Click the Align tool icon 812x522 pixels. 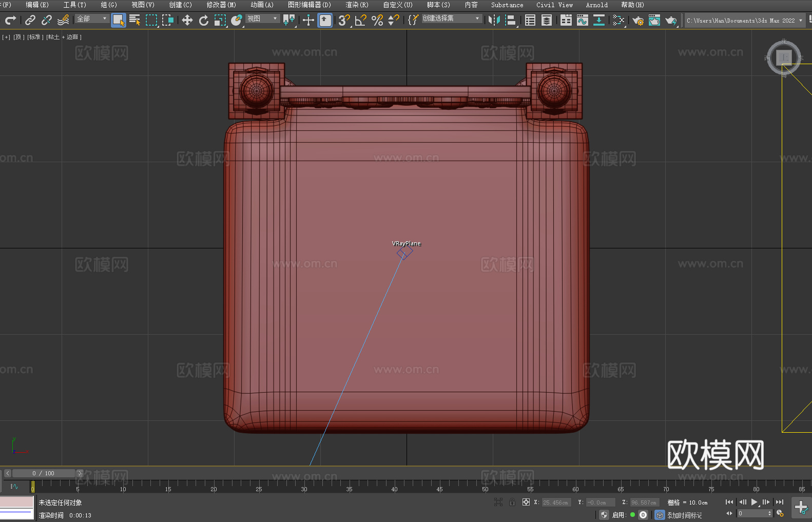click(511, 20)
